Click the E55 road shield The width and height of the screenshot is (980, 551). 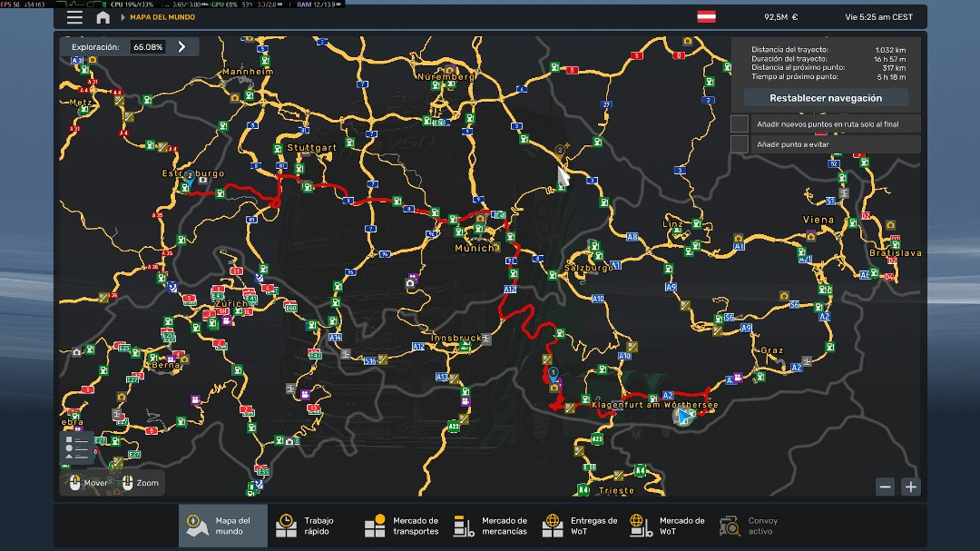click(x=590, y=467)
